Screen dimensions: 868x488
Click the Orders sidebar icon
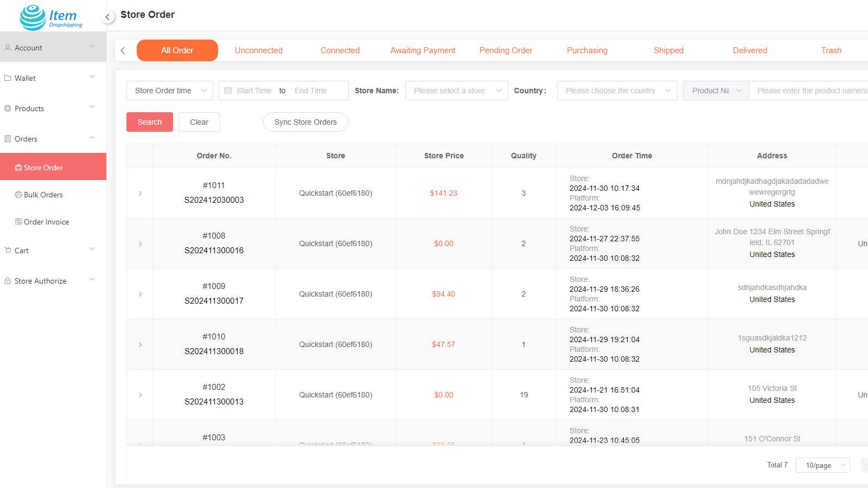(8, 138)
